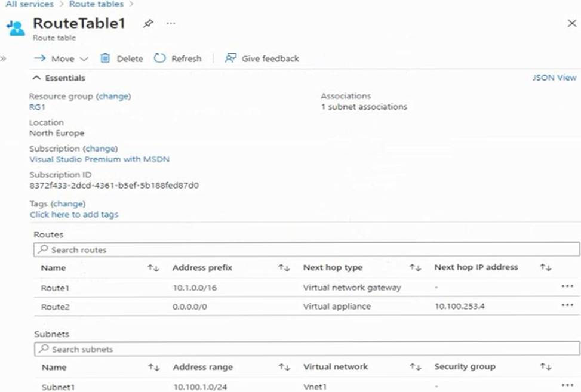This screenshot has height=392, width=581.
Task: Click the Delete trash icon
Action: [106, 58]
